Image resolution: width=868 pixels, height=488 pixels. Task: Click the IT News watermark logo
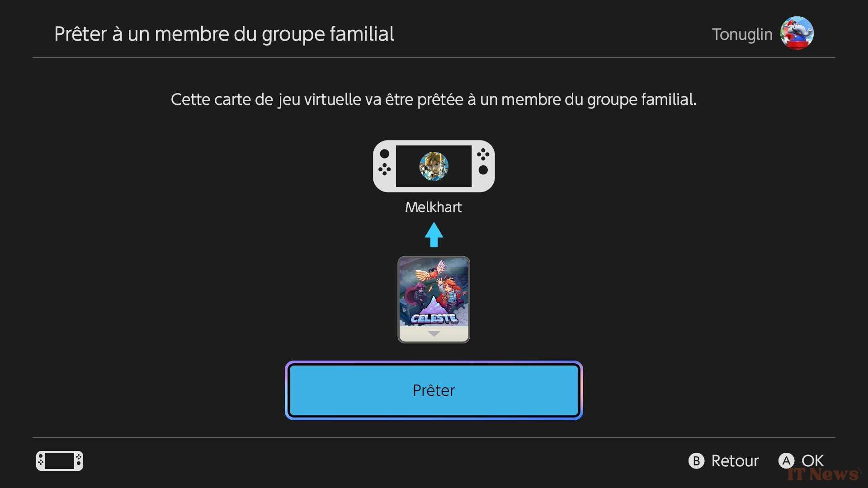[x=824, y=474]
